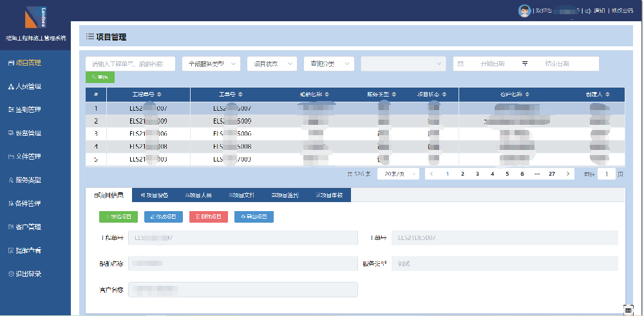This screenshot has height=316, width=644.
Task: Click the 通知 speaker icon in header
Action: [x=587, y=11]
